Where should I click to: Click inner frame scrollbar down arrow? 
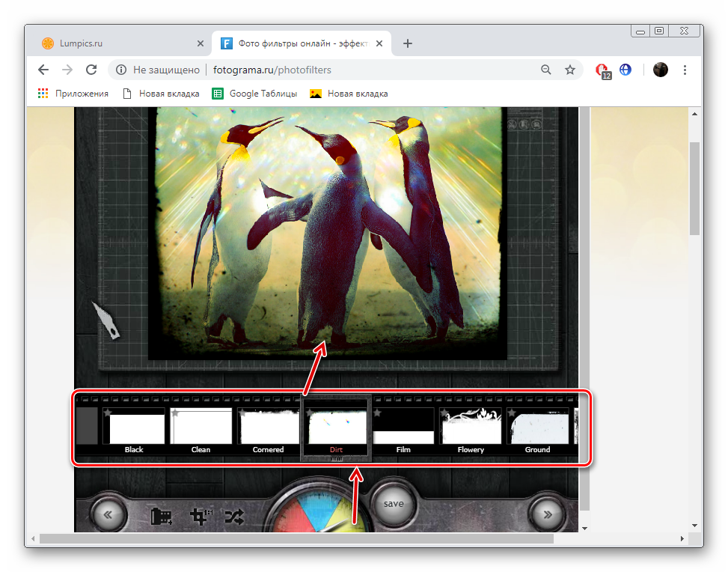pyautogui.click(x=584, y=529)
